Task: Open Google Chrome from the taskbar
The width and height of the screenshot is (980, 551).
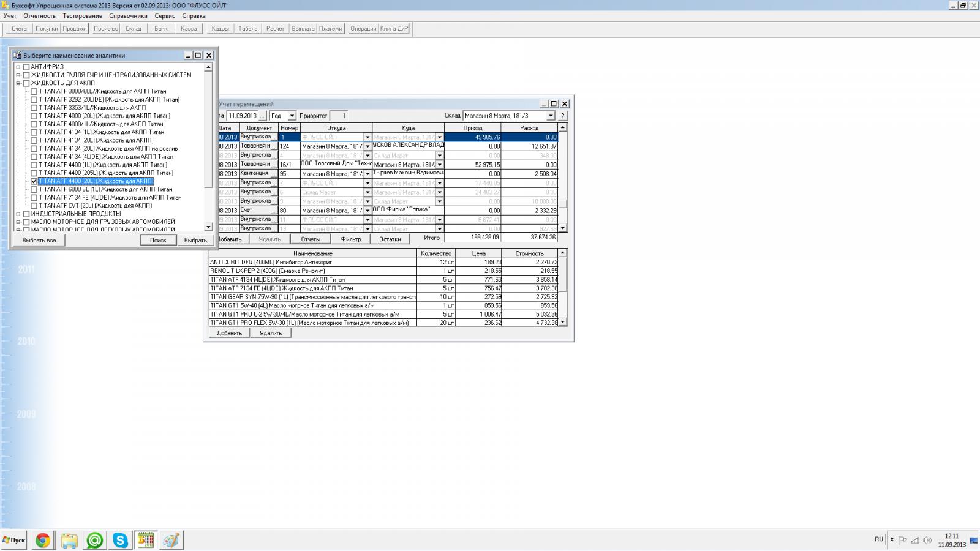Action: tap(42, 540)
